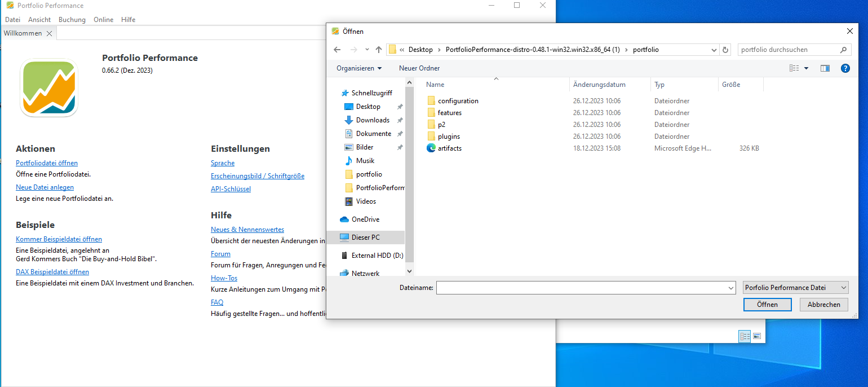The image size is (868, 387).
Task: Open the Online menu
Action: 104,20
